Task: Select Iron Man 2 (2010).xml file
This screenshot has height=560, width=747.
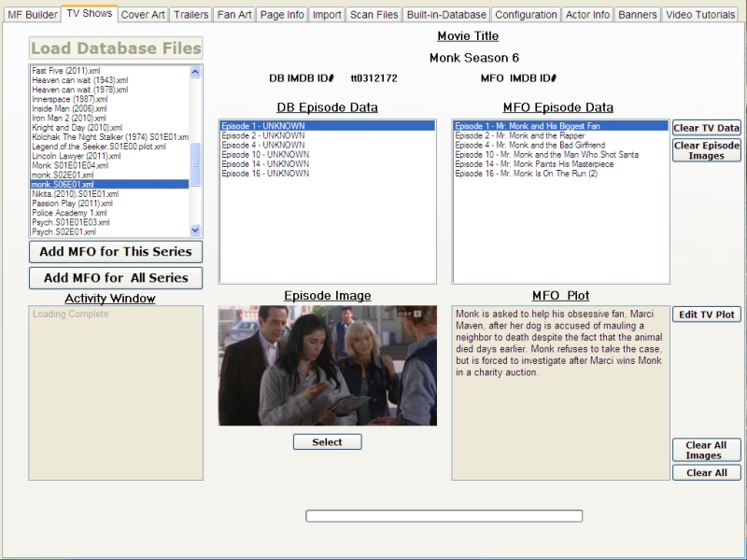Action: point(70,118)
